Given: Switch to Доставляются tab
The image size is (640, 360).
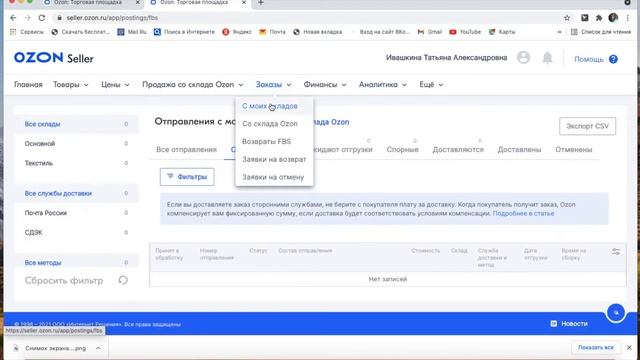Looking at the screenshot, I should tap(458, 149).
